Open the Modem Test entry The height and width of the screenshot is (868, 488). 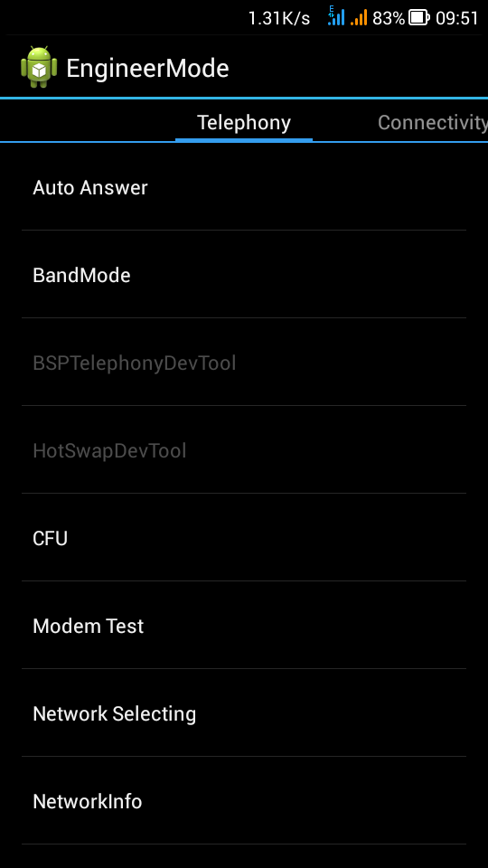pos(244,626)
